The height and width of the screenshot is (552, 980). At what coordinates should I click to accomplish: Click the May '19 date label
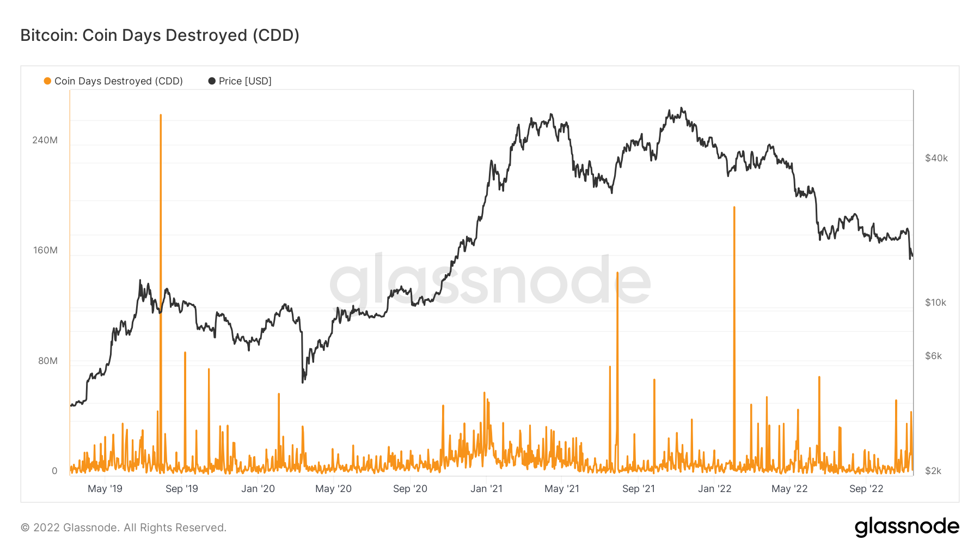coord(105,489)
